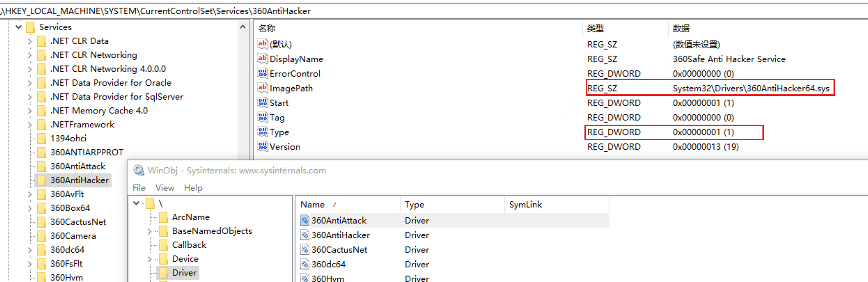Click System32\Drivers\360AntiHacker64.sys data
The width and height of the screenshot is (868, 282).
pyautogui.click(x=751, y=88)
